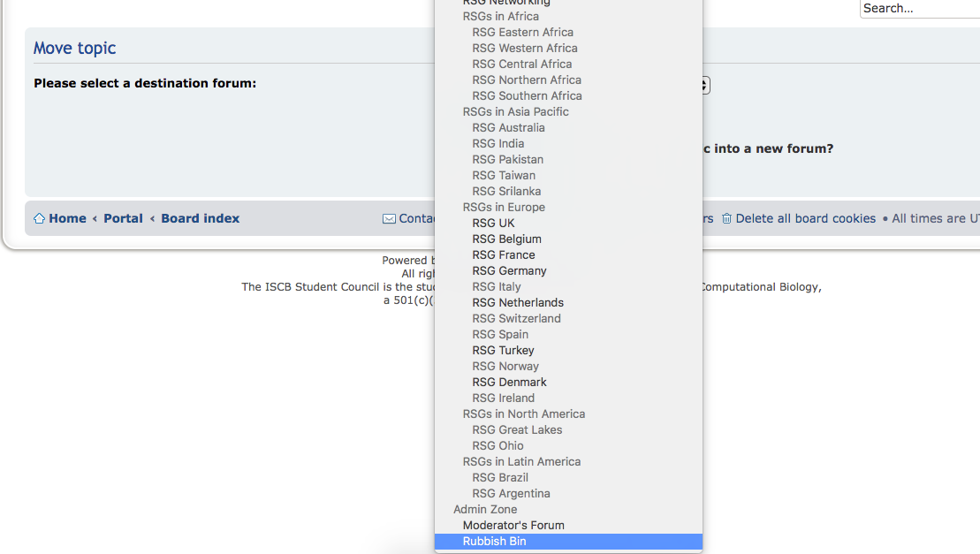The height and width of the screenshot is (554, 980).
Task: Click the destination forum select arrows
Action: pos(705,86)
